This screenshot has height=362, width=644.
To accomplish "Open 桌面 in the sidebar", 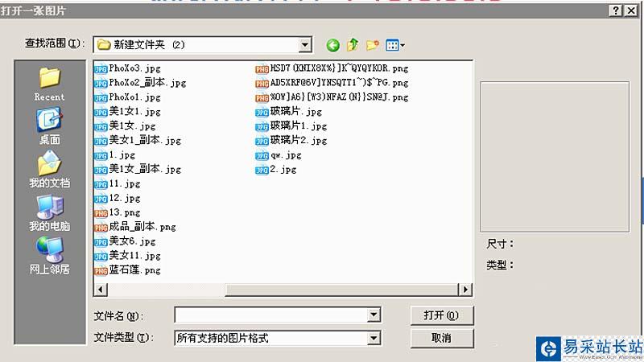I will pyautogui.click(x=49, y=127).
